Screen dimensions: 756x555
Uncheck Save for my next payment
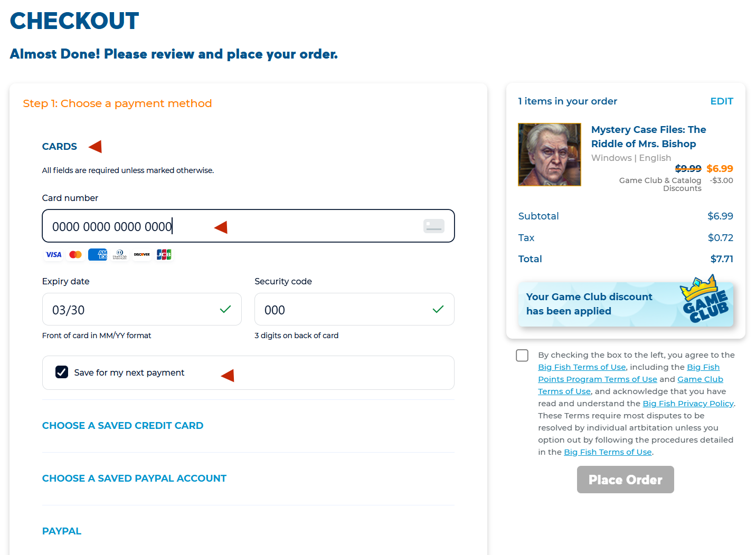click(62, 372)
